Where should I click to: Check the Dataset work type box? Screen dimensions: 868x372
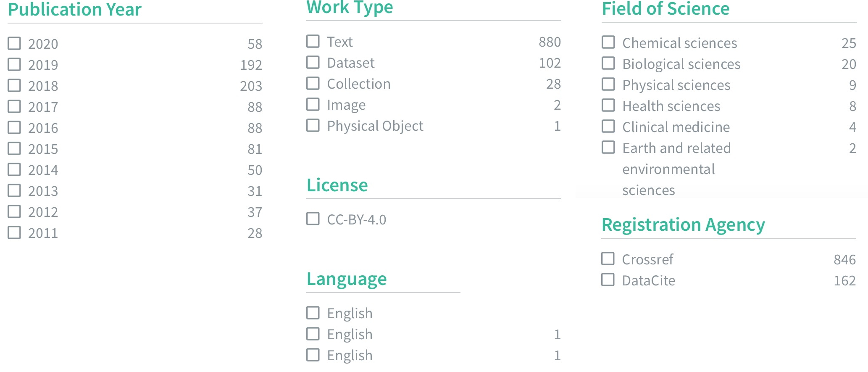pos(313,62)
